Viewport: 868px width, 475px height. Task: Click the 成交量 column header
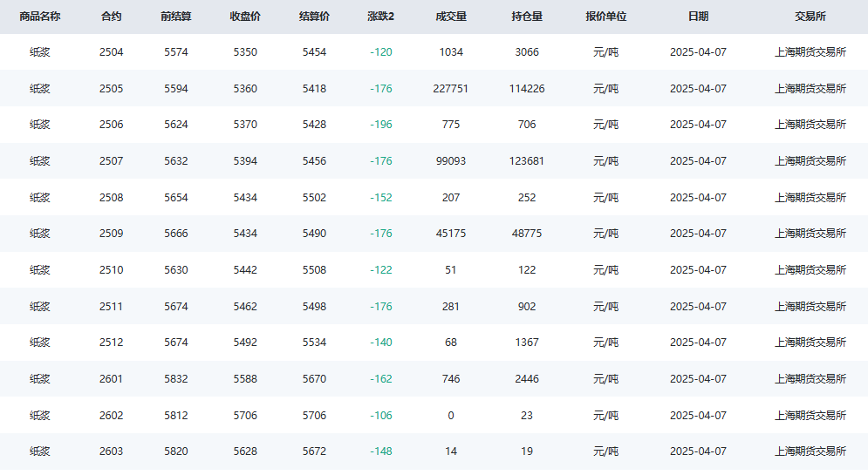click(451, 17)
